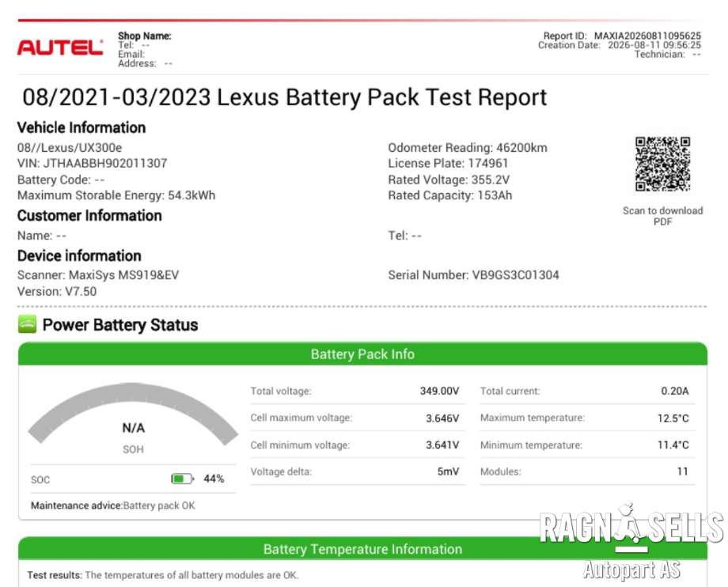
Task: Click the SOC battery level icon
Action: coord(183,479)
